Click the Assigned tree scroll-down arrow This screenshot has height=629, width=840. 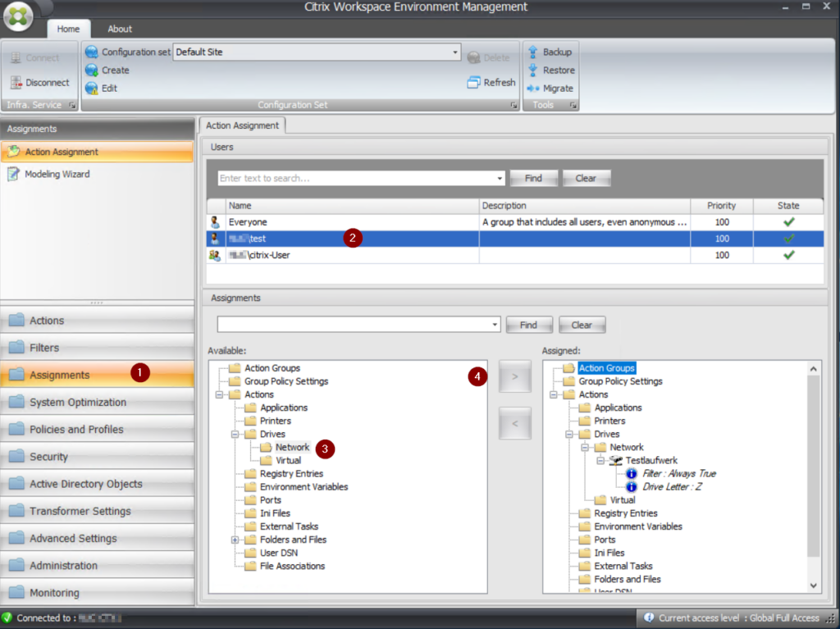[x=813, y=585]
